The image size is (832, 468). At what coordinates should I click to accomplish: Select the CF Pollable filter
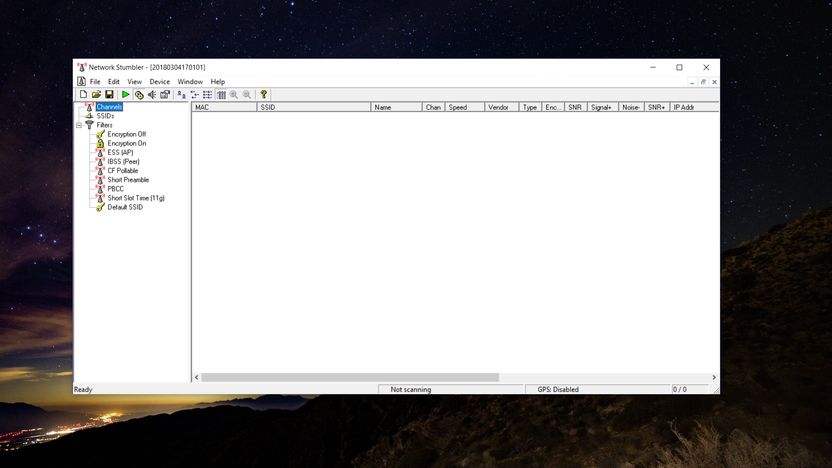(x=123, y=170)
